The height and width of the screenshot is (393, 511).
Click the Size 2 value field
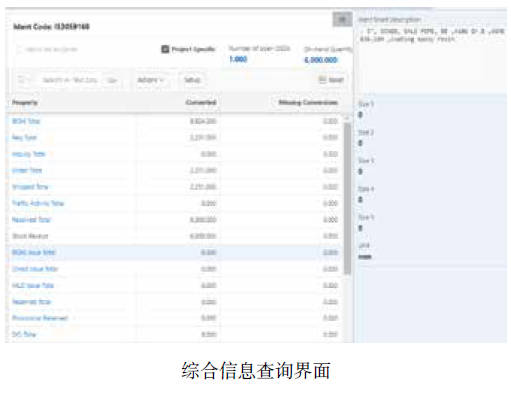coord(360,143)
